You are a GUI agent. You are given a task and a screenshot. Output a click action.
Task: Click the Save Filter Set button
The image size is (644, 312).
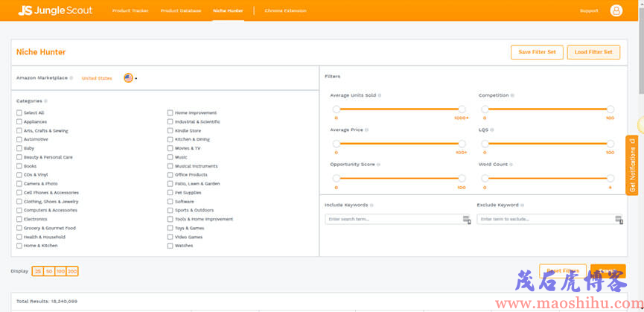tap(537, 52)
